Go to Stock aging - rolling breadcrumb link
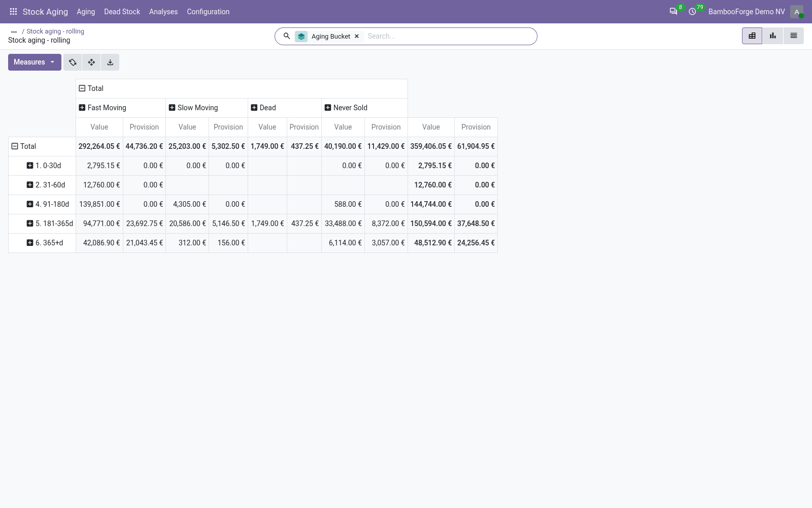The image size is (812, 508). (55, 31)
